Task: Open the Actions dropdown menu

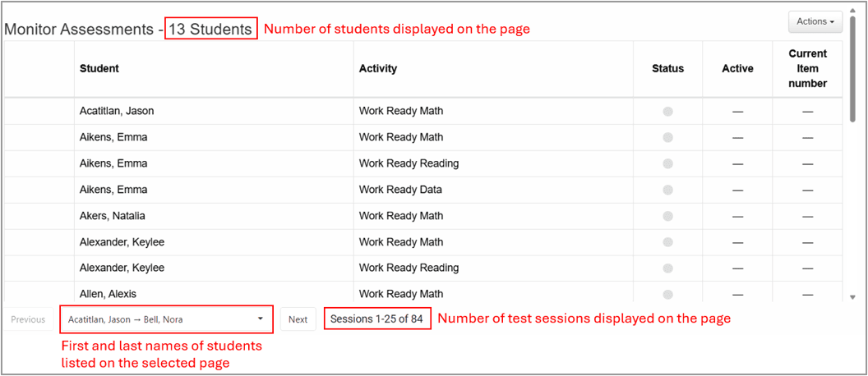Action: point(815,21)
